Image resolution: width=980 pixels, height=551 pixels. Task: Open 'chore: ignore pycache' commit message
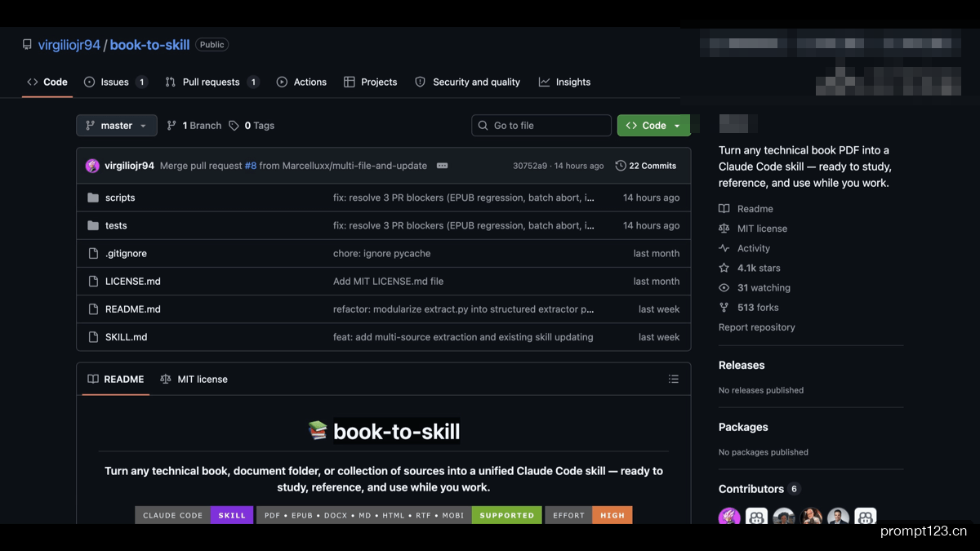tap(381, 253)
